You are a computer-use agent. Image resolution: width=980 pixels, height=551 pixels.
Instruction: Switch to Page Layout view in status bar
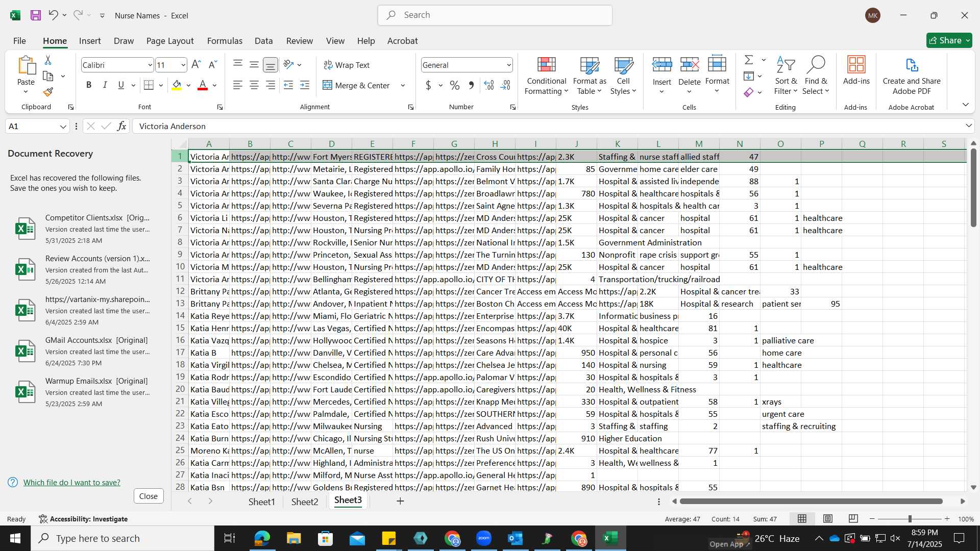point(828,519)
